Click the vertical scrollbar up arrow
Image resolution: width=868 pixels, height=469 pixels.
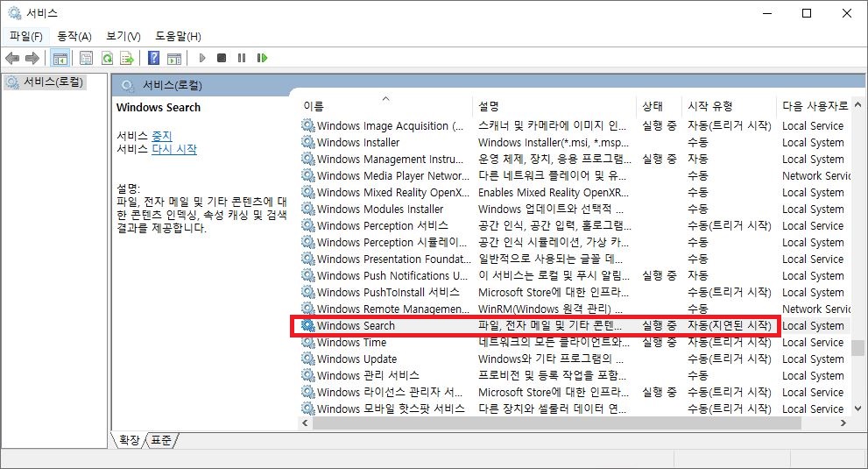pyautogui.click(x=858, y=104)
